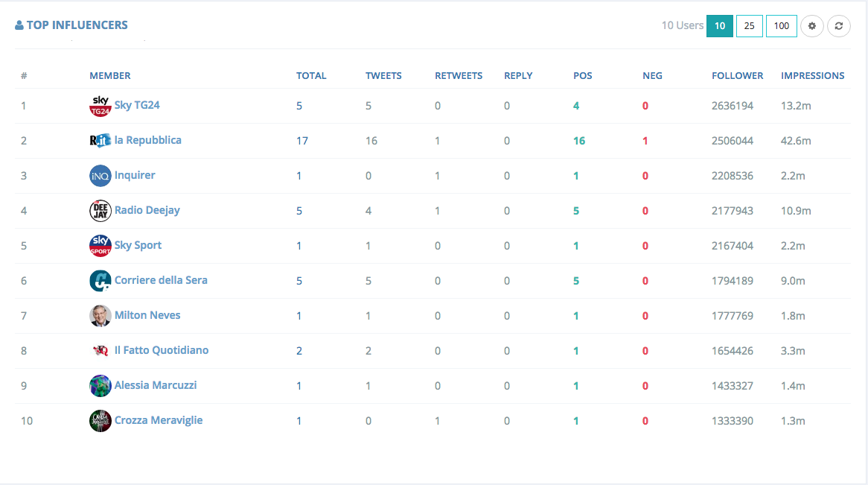Image resolution: width=868 pixels, height=485 pixels.
Task: Click follower count 2208536
Action: [x=733, y=176]
